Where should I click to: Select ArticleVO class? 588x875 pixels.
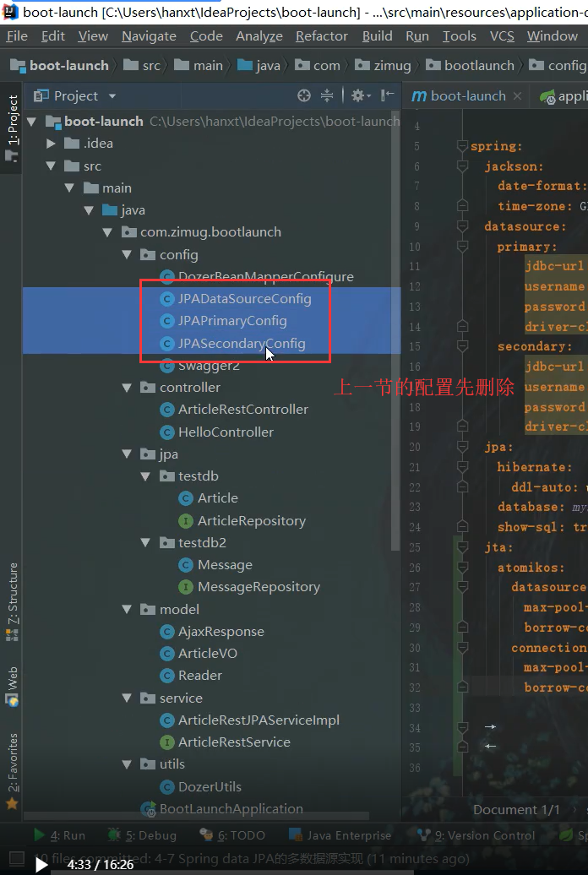coord(208,654)
